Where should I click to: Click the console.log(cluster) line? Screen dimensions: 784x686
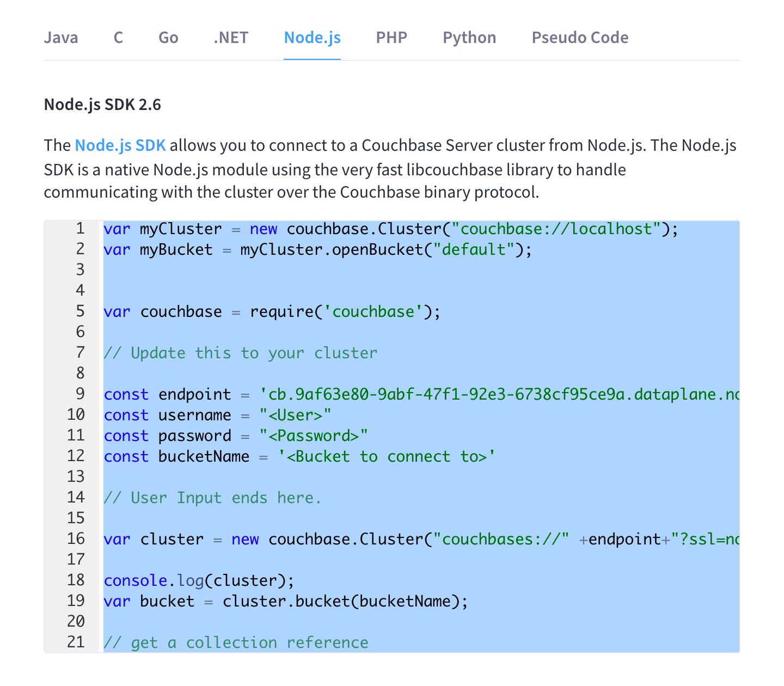pos(199,580)
